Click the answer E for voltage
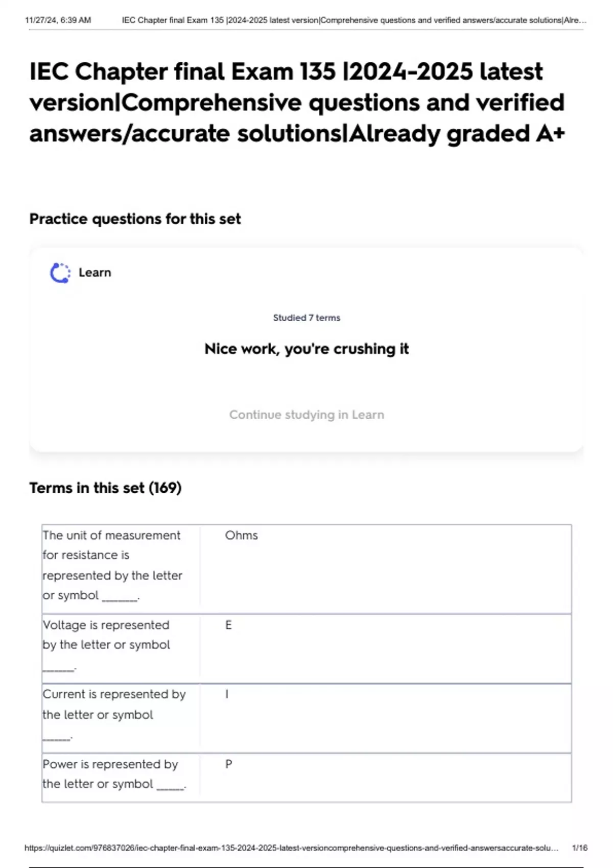 [228, 625]
